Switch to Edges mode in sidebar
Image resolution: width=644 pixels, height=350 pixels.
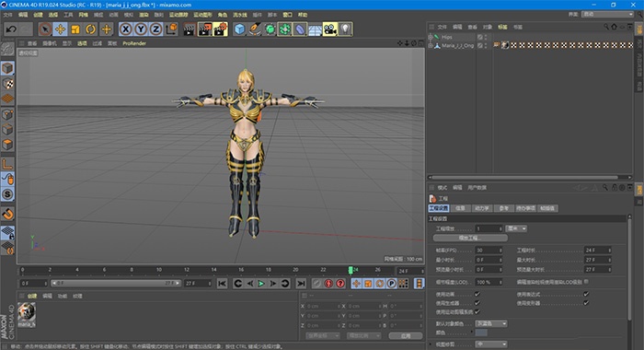pyautogui.click(x=7, y=130)
